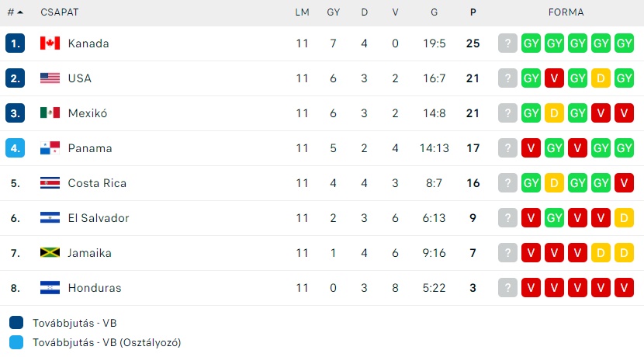
Task: Click the light blue Osztályozó legend swatch
Action: coord(16,342)
